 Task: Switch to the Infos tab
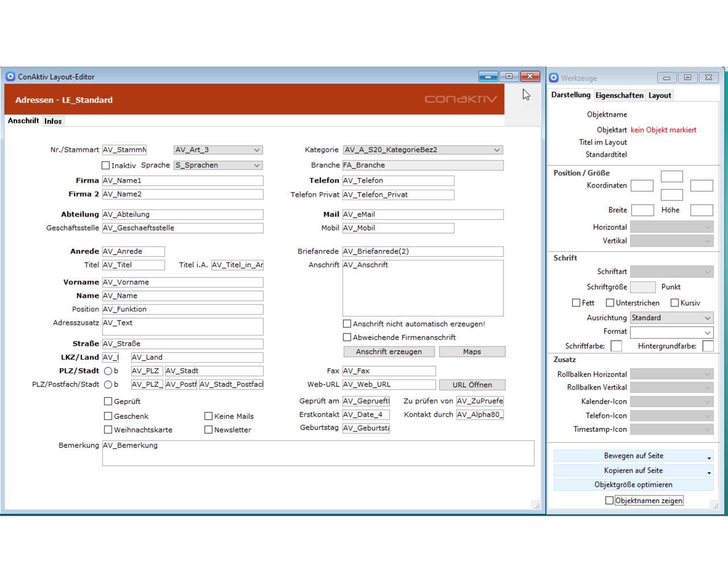[53, 120]
